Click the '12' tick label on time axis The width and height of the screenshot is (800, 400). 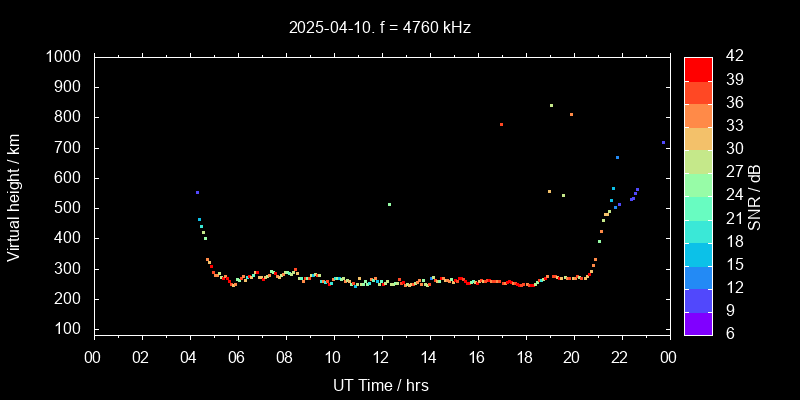click(380, 357)
